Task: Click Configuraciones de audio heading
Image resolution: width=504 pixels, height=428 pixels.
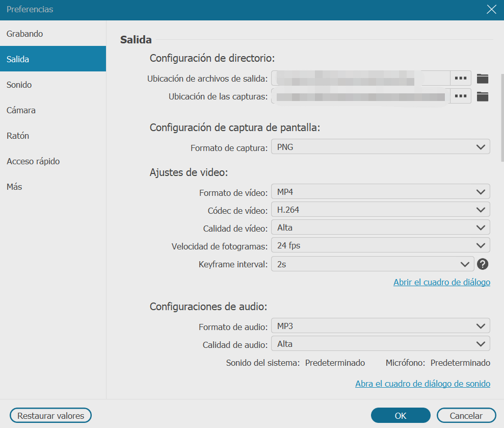Action: coord(208,307)
